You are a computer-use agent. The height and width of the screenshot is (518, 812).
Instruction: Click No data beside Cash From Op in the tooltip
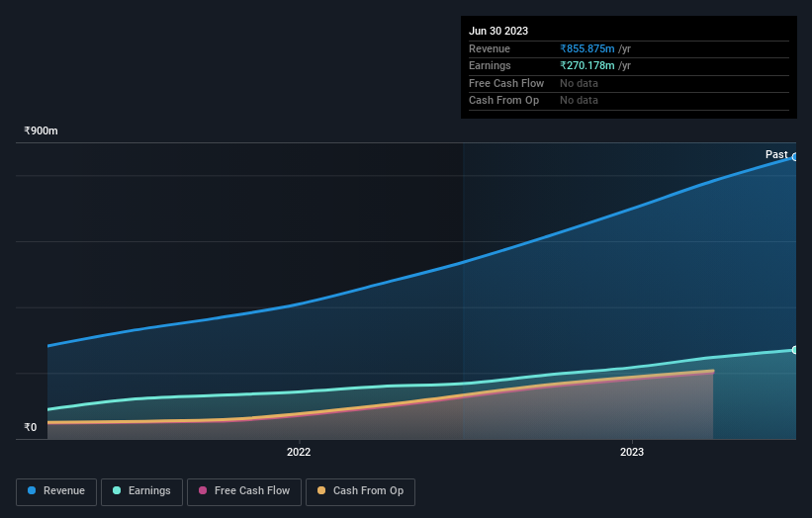579,101
